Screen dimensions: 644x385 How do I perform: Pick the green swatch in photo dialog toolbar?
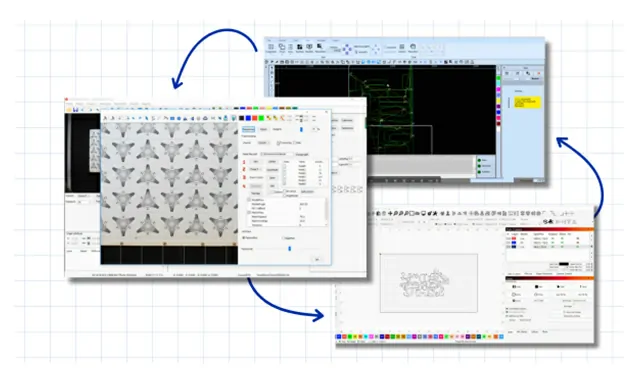261,118
